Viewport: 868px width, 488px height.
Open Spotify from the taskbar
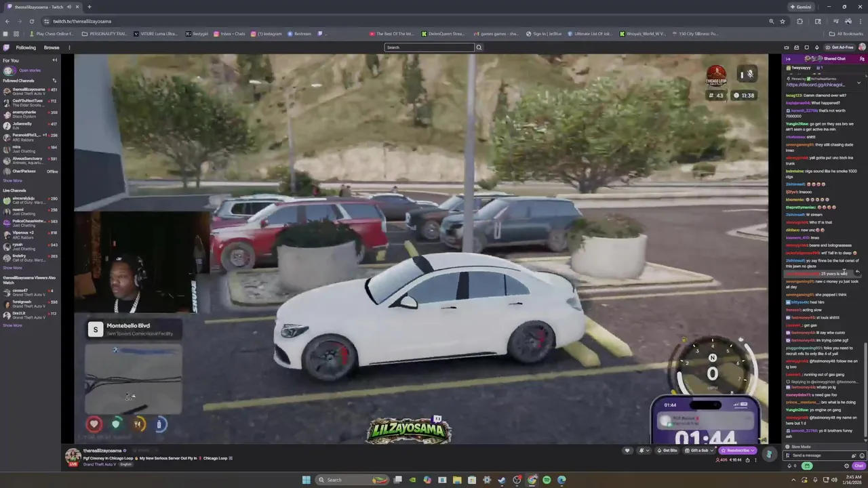pos(547,480)
